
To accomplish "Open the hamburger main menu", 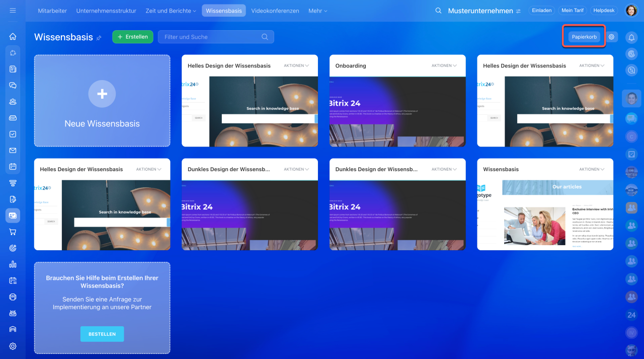I will point(13,11).
